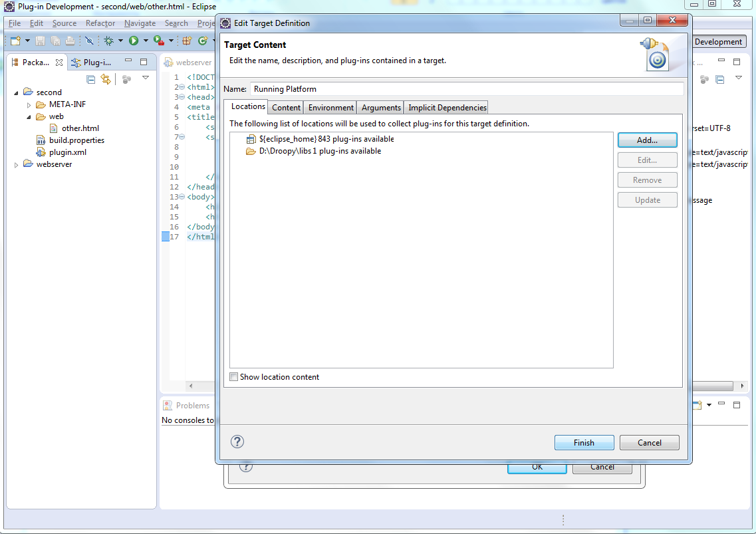The image size is (756, 534).
Task: Open the Run dropdown arrow
Action: pyautogui.click(x=146, y=41)
